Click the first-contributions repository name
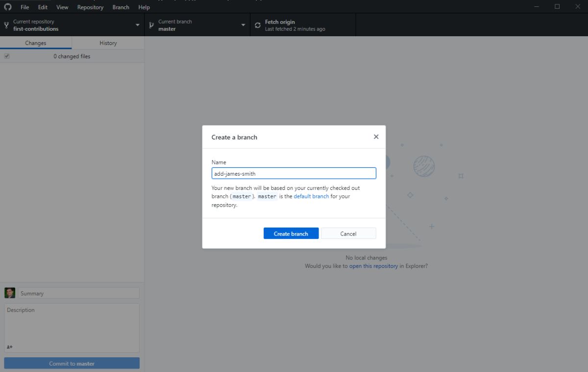Viewport: 588px width, 372px height. tap(36, 29)
